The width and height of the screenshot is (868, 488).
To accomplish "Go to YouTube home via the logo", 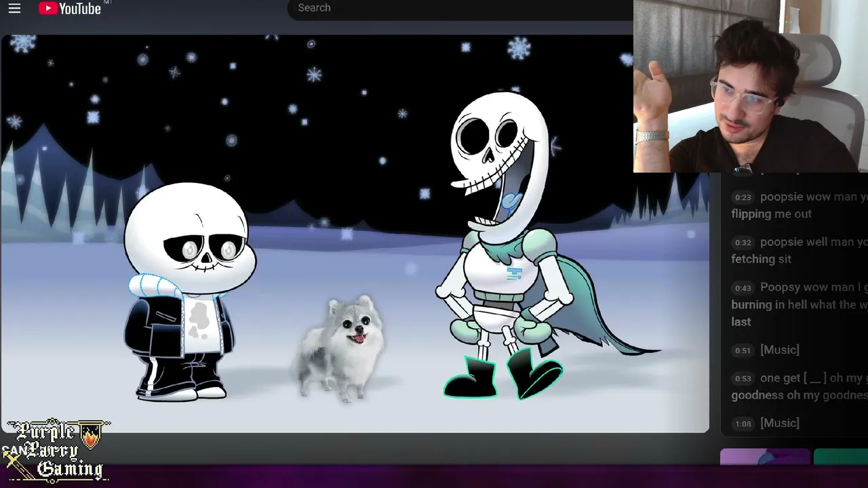I will [x=70, y=8].
